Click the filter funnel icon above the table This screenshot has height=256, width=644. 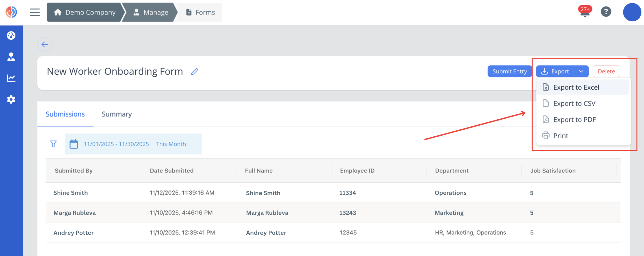53,144
